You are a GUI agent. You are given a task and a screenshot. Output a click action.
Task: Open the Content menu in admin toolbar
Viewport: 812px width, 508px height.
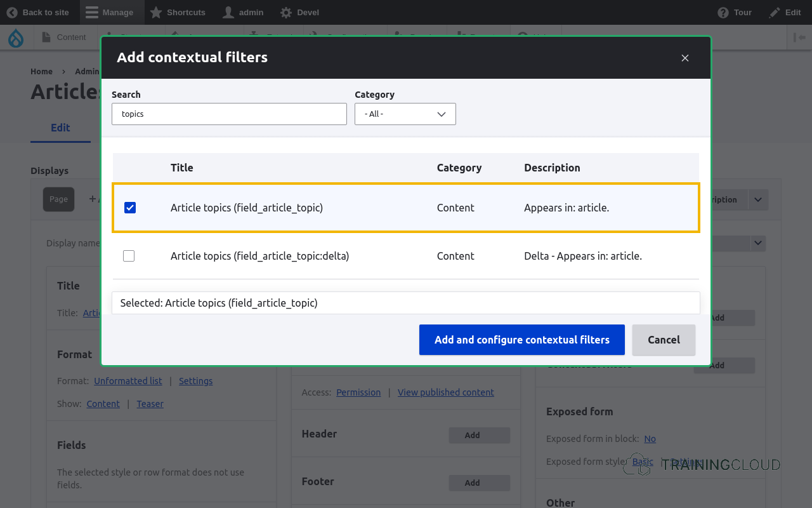coord(64,37)
